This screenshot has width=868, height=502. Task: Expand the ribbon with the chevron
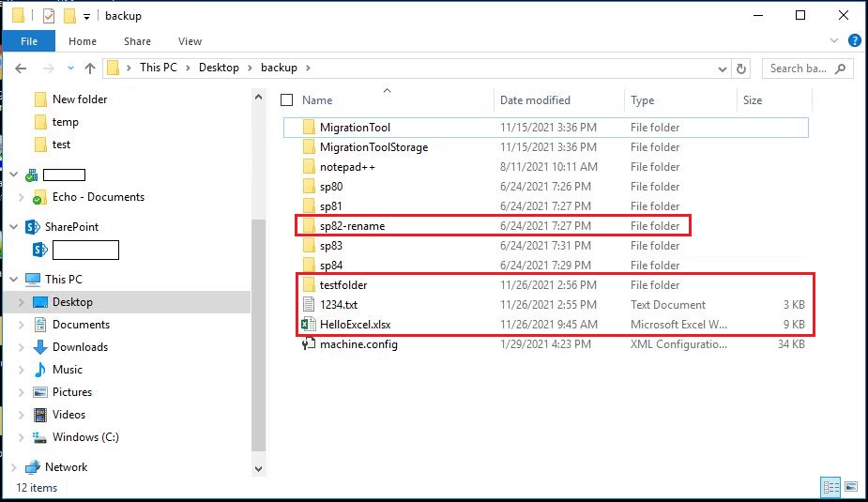coord(834,41)
